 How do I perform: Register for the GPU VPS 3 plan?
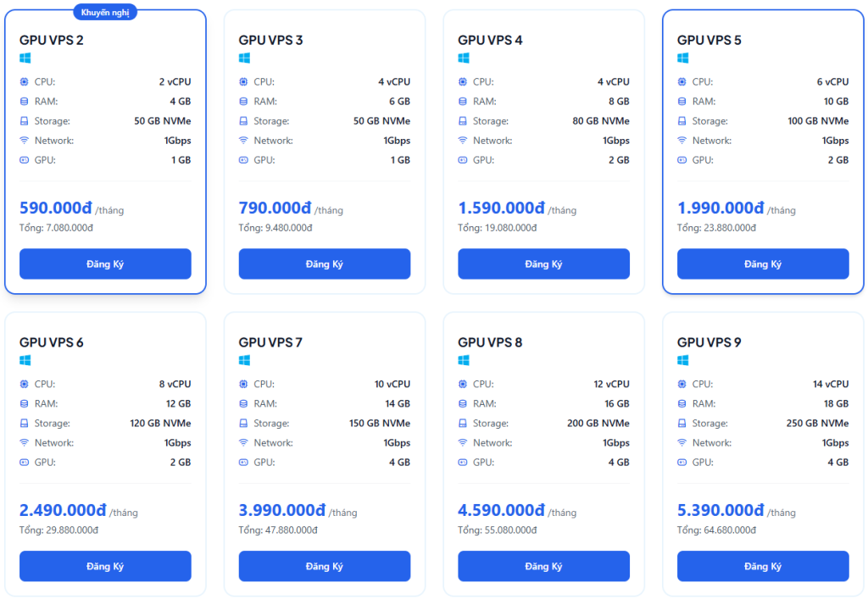pyautogui.click(x=325, y=264)
